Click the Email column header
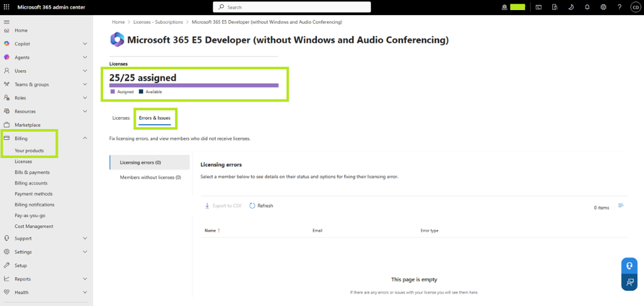 (317, 230)
